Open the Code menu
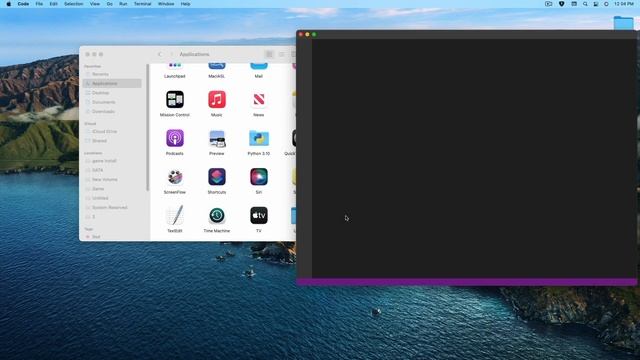The width and height of the screenshot is (640, 360). [x=23, y=4]
